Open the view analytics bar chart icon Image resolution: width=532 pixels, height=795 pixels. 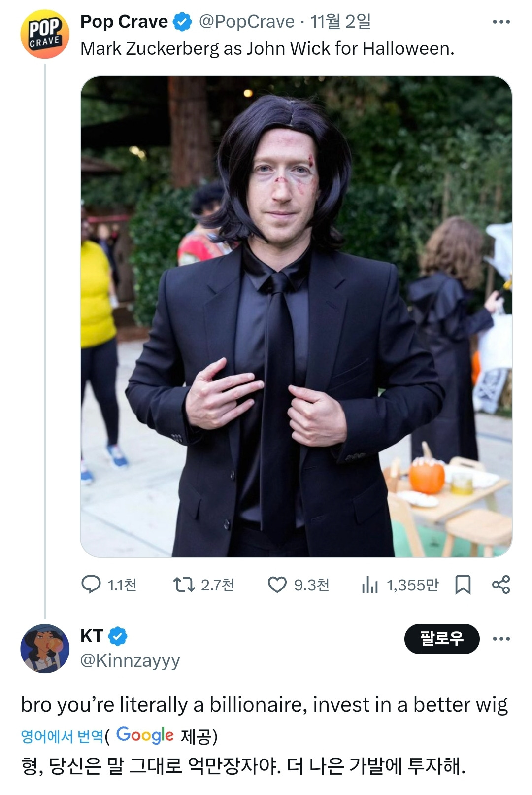pos(369,585)
